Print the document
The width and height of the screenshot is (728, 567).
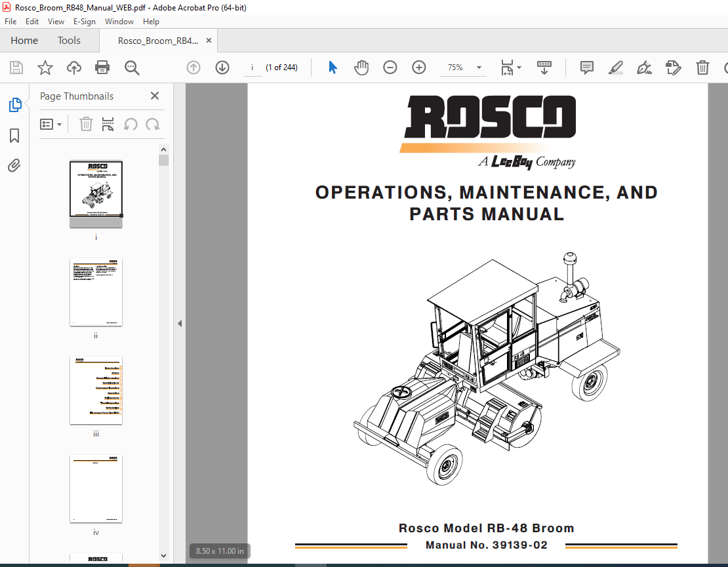point(102,68)
